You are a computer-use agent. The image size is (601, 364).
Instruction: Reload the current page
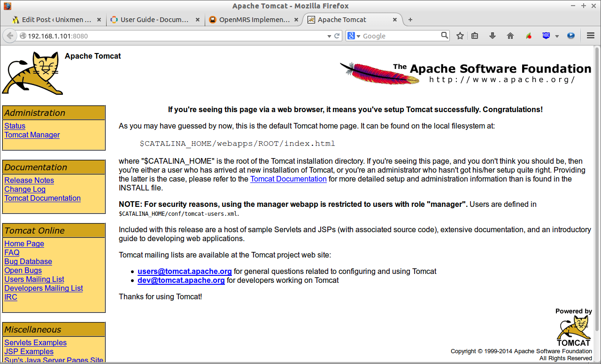pyautogui.click(x=337, y=36)
